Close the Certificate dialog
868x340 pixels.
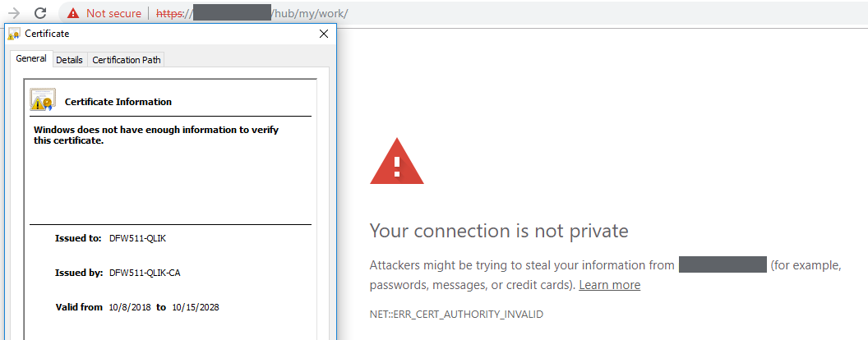coord(324,34)
